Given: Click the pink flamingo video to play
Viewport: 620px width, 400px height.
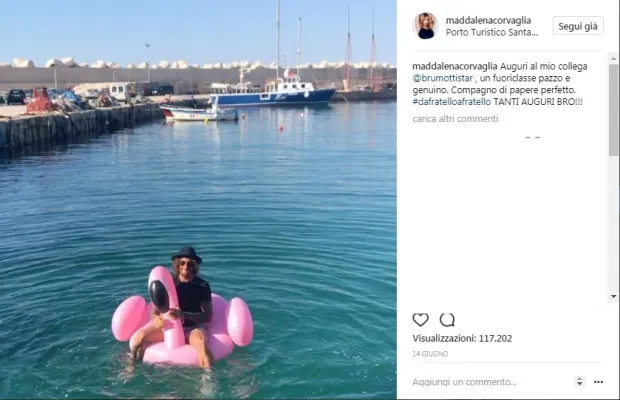Looking at the screenshot, I should [x=182, y=316].
